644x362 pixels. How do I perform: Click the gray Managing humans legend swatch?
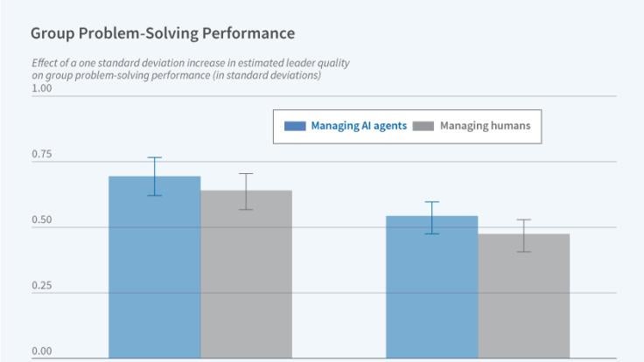(423, 126)
